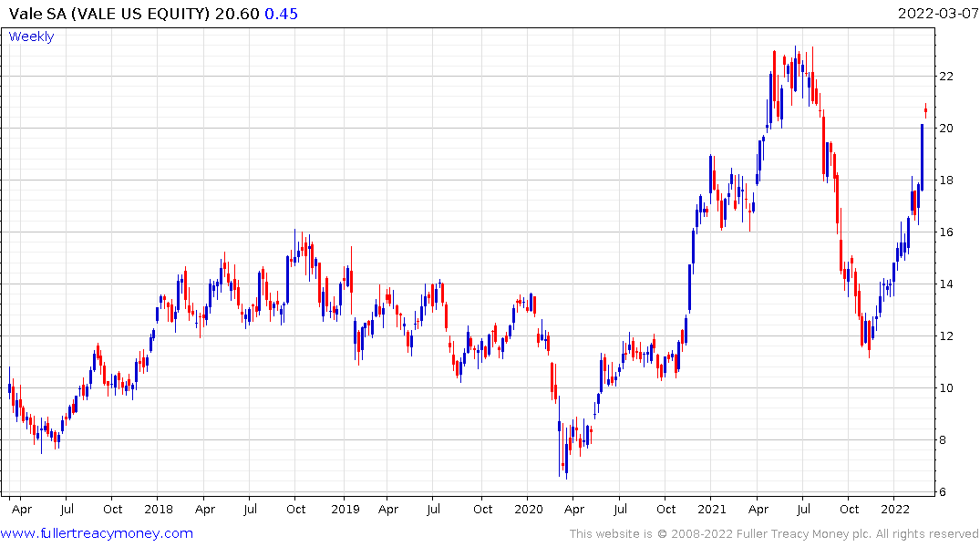Select the price change value 0.45
This screenshot has width=980, height=547.
[282, 14]
